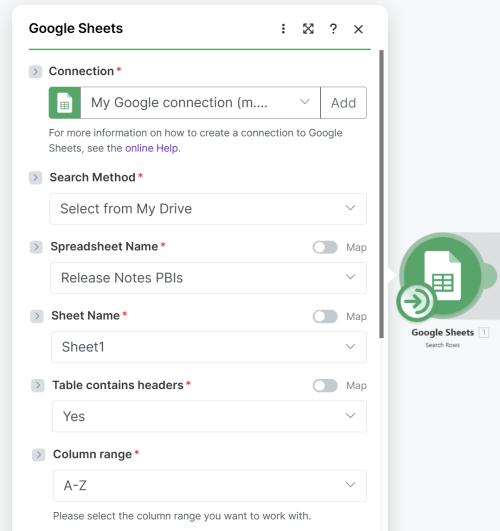500x531 pixels.
Task: Close the Google Sheets panel
Action: tap(358, 29)
